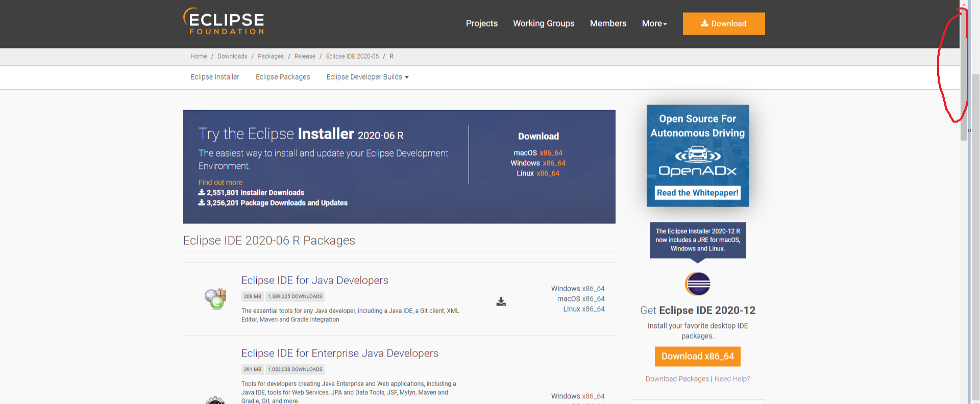980x404 pixels.
Task: Click the 2,551,801 Installer Downloads text
Action: tap(251, 193)
